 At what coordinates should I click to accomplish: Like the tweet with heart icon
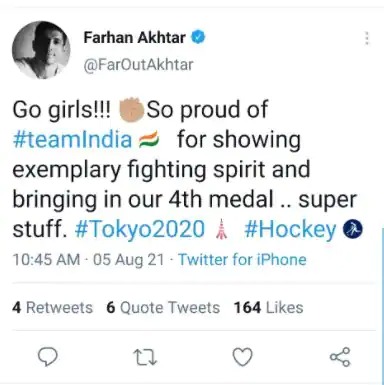(242, 357)
